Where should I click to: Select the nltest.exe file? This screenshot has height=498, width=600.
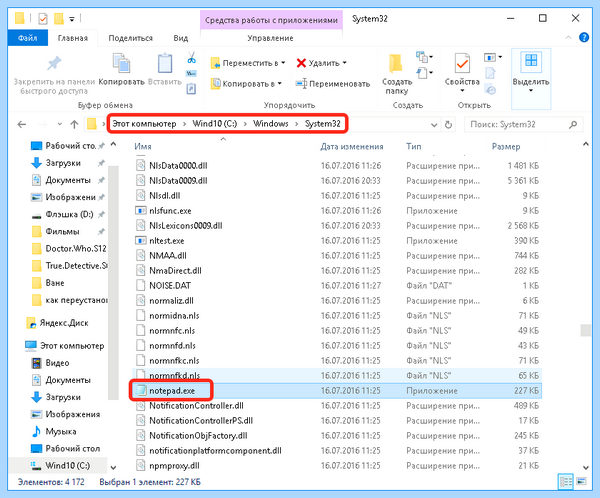click(x=337, y=241)
